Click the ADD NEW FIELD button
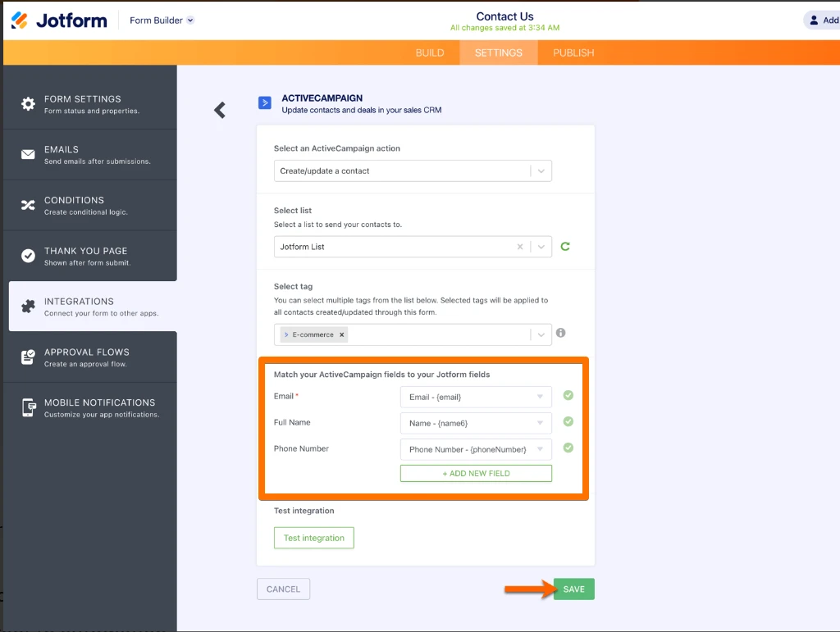This screenshot has width=840, height=632. (476, 473)
